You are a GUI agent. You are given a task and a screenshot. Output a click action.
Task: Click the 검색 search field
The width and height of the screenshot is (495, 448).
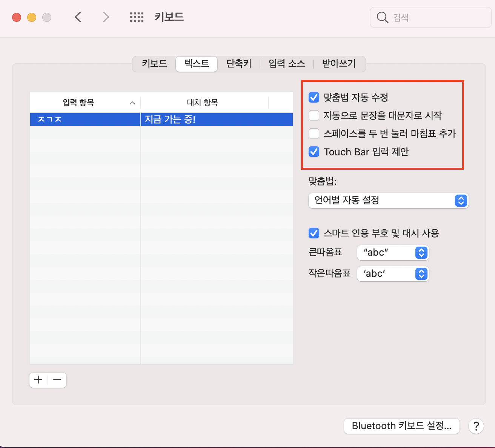pos(431,17)
